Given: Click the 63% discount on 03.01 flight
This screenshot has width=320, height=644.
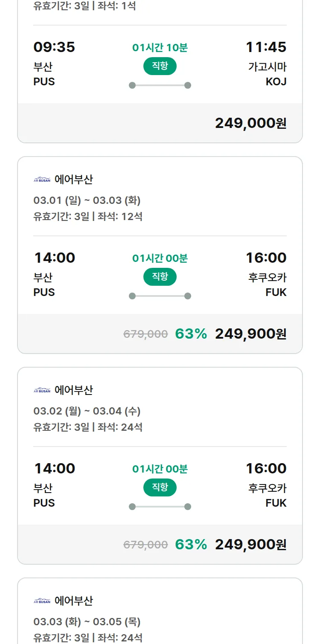Looking at the screenshot, I should pos(191,334).
